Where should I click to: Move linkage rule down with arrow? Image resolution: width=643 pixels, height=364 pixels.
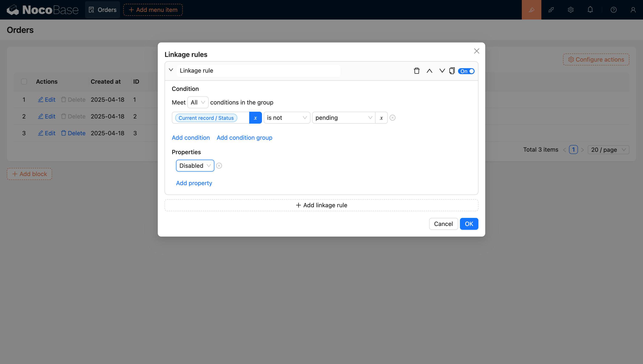tap(442, 71)
